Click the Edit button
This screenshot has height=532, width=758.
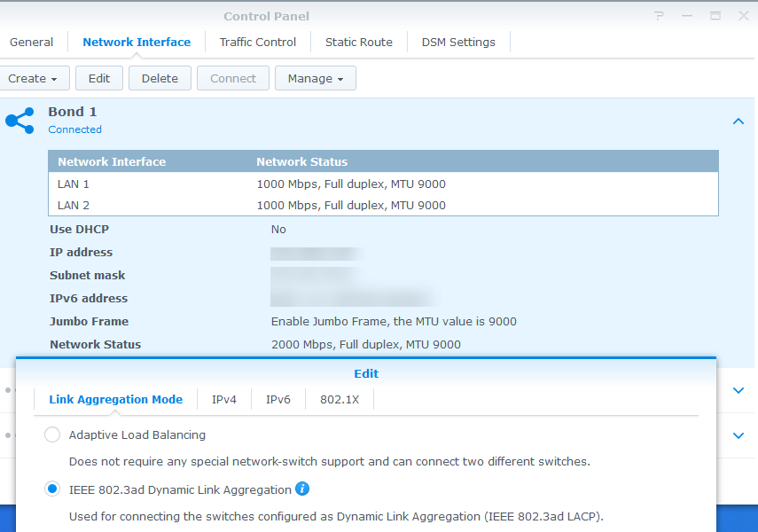click(98, 78)
